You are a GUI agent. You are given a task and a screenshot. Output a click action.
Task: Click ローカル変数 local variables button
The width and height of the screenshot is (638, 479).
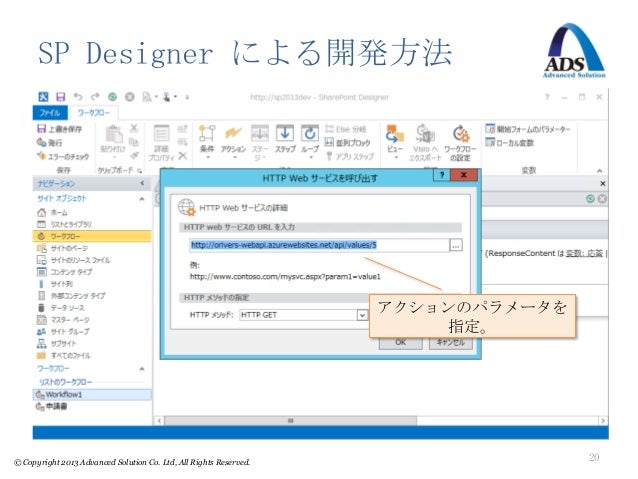(x=509, y=143)
